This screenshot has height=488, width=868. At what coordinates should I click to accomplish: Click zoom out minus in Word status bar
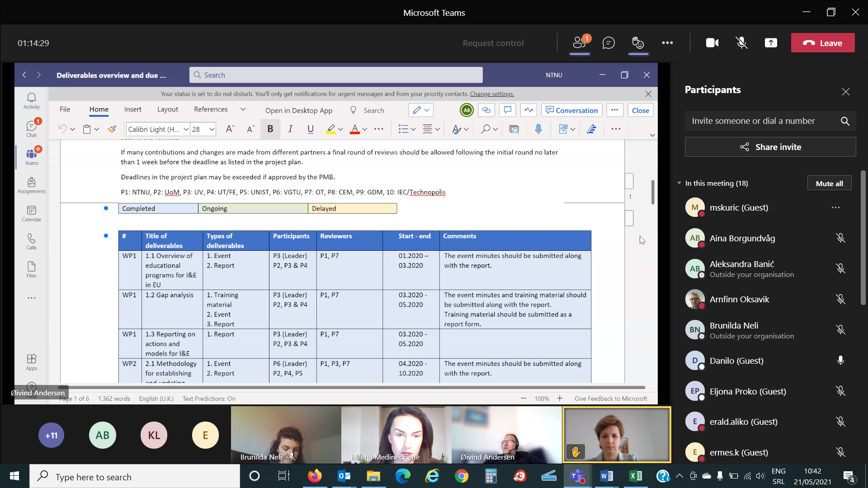click(524, 399)
